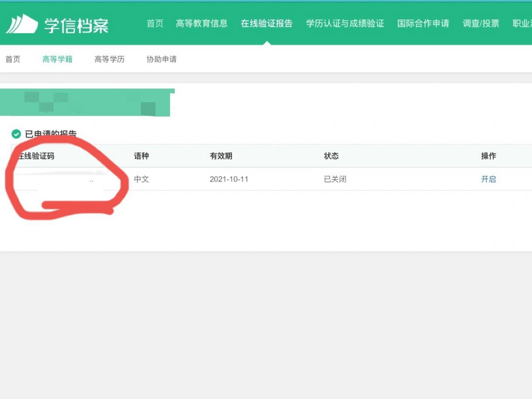
Task: Click the 开启 link in the report row
Action: pyautogui.click(x=488, y=179)
